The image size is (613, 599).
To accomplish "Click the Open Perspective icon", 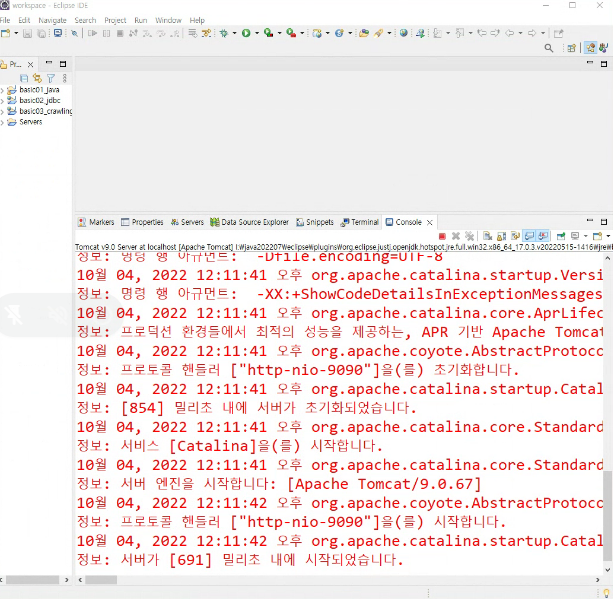I will (x=572, y=48).
